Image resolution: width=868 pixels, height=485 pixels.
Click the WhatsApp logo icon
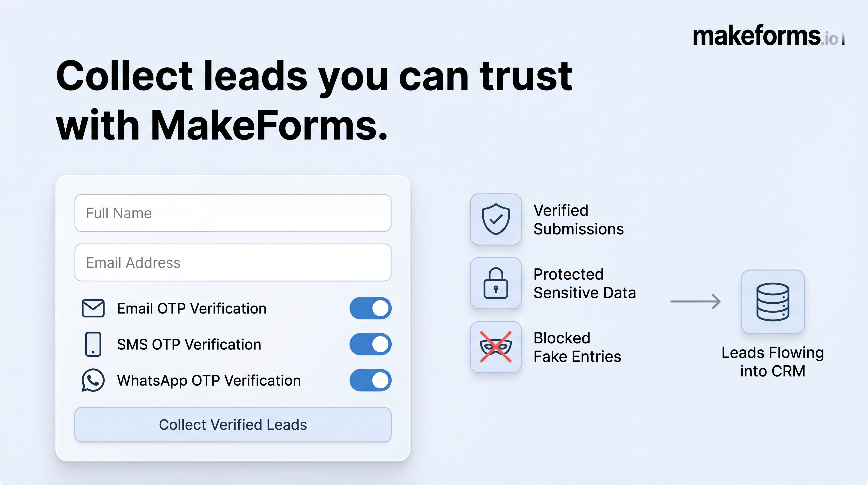point(93,380)
